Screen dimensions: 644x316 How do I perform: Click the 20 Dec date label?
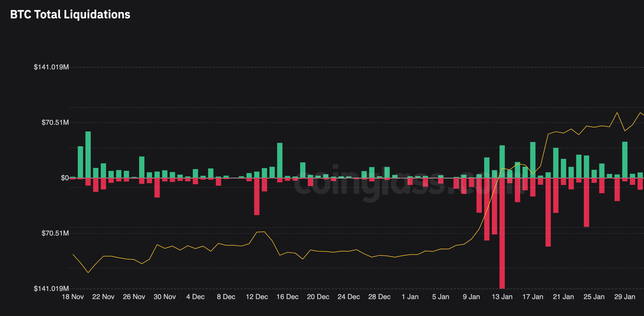[318, 297]
